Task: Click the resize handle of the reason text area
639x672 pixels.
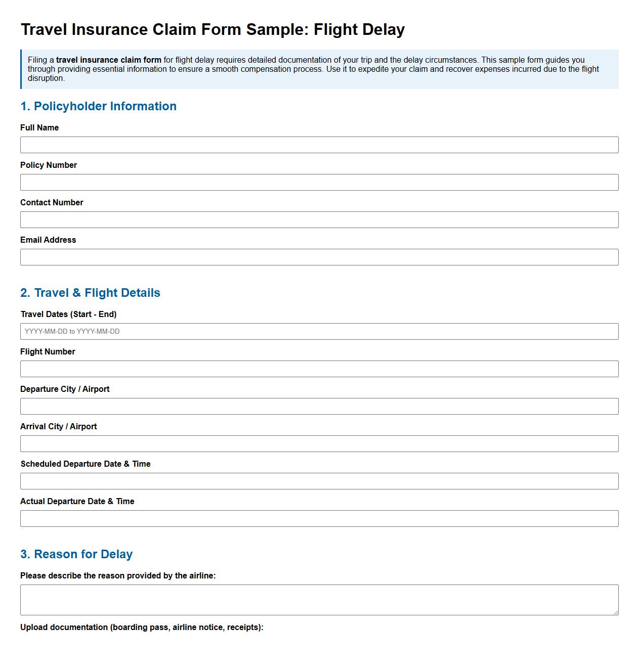Action: 616,612
